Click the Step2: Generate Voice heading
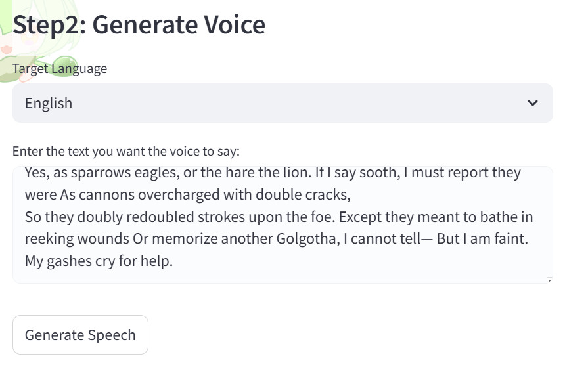Viewport: 588px width, 367px height. click(x=139, y=25)
